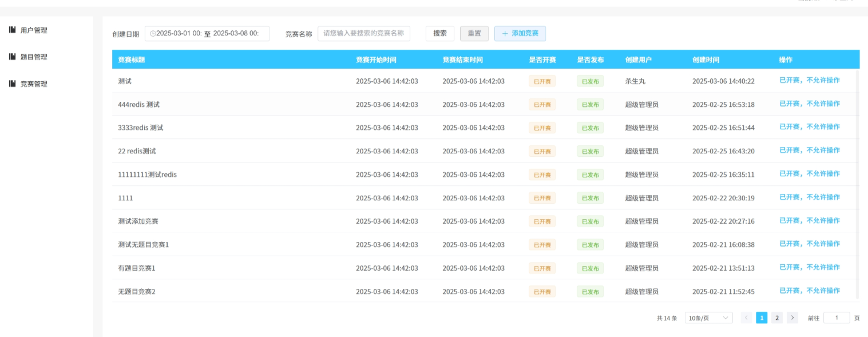Viewport: 868px width, 337px height.
Task: Click the 3333redis 测试 title cell
Action: click(141, 128)
